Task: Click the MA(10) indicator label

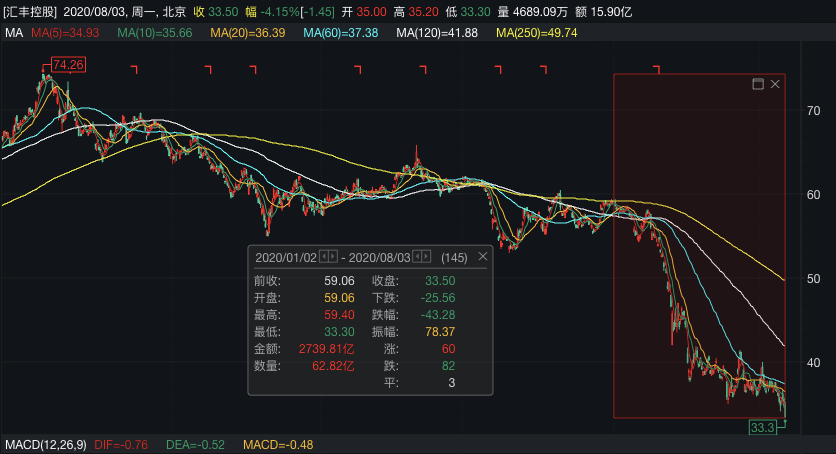Action: click(154, 33)
